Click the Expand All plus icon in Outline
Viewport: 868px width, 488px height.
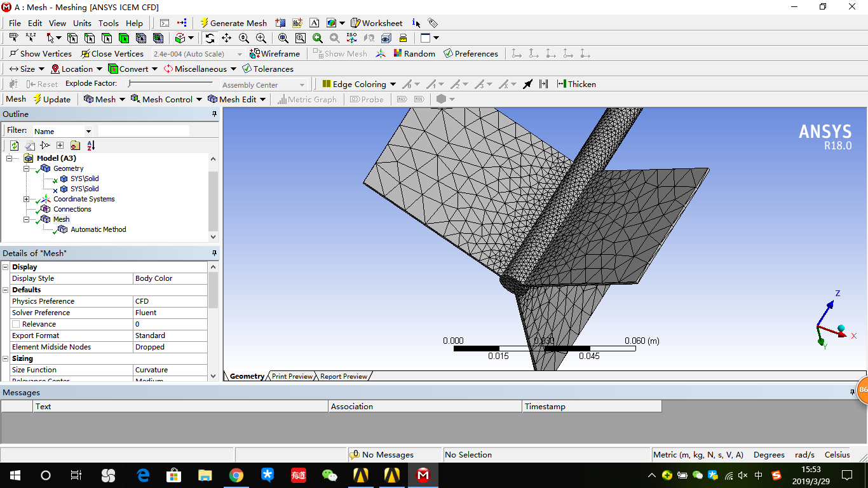(x=60, y=146)
